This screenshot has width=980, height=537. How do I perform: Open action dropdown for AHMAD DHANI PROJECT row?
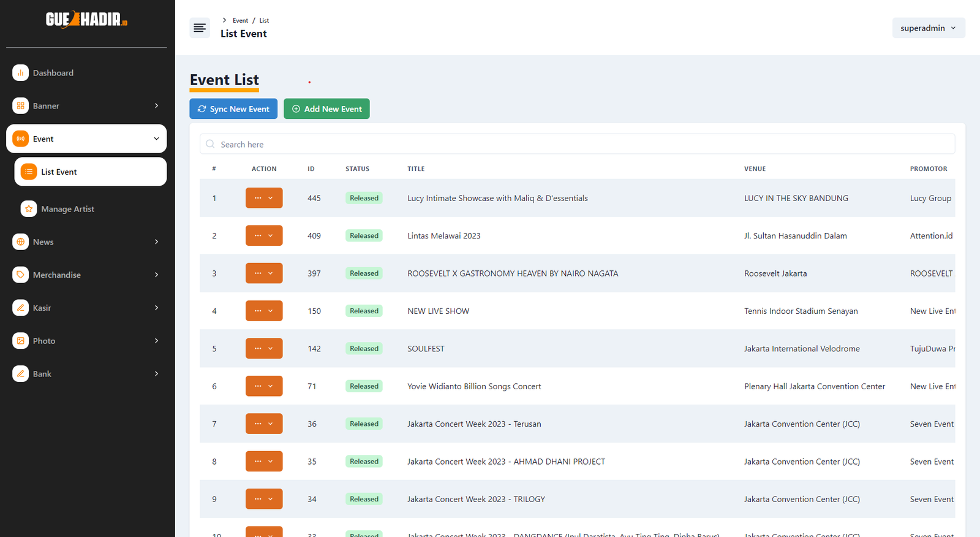pos(264,462)
